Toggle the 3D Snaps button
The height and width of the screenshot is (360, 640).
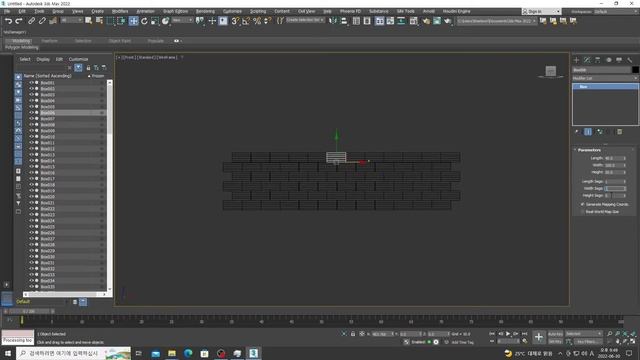(236, 21)
